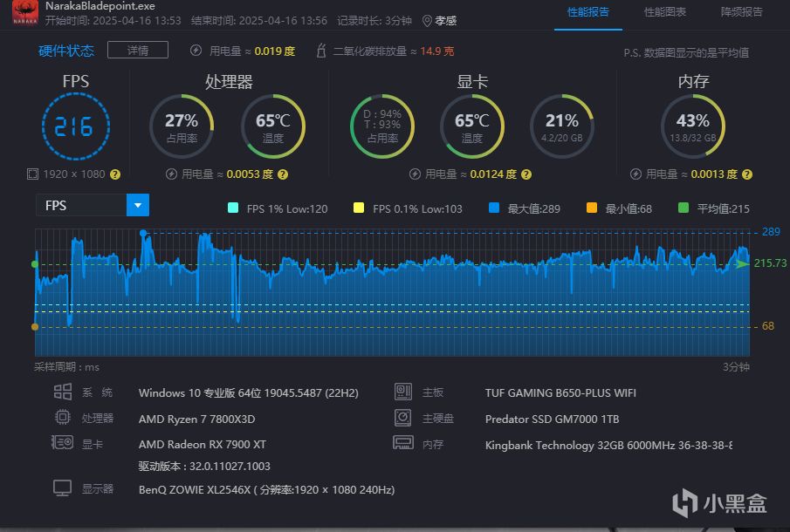
Task: Click the power usage bolt icon beside 0.019 度
Action: (196, 51)
